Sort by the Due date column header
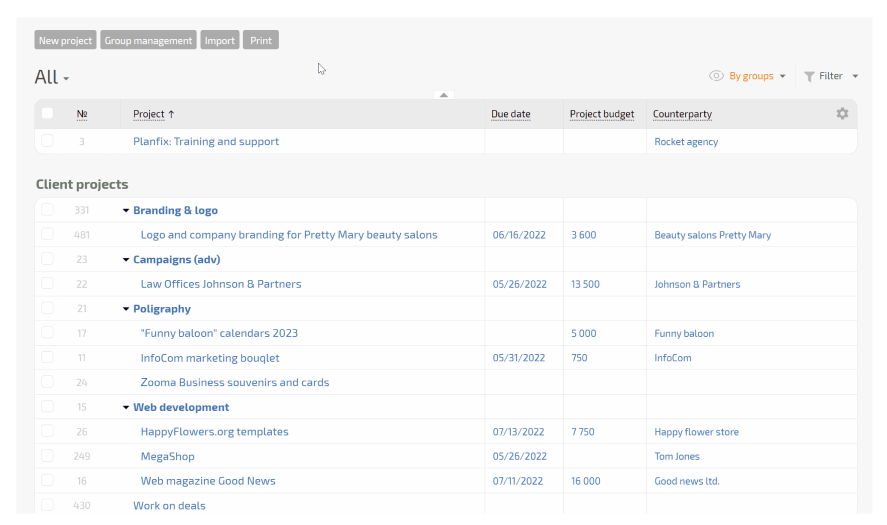 (510, 114)
